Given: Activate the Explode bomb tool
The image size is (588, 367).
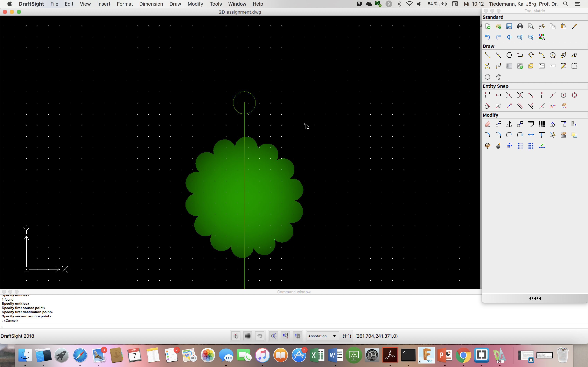Looking at the screenshot, I should point(498,146).
